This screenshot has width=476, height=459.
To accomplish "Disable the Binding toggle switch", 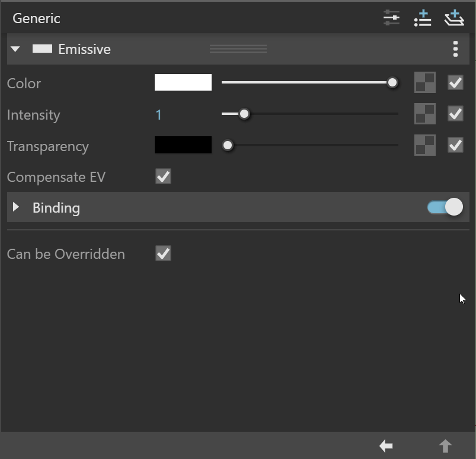I will click(445, 207).
